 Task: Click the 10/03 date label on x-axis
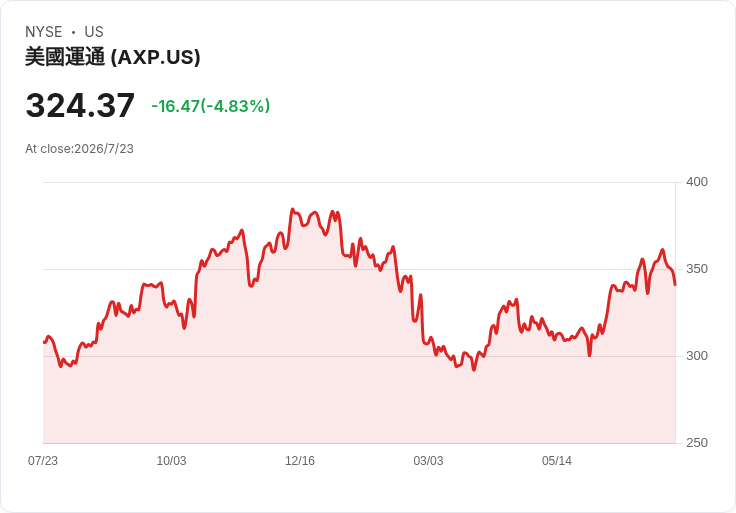171,461
